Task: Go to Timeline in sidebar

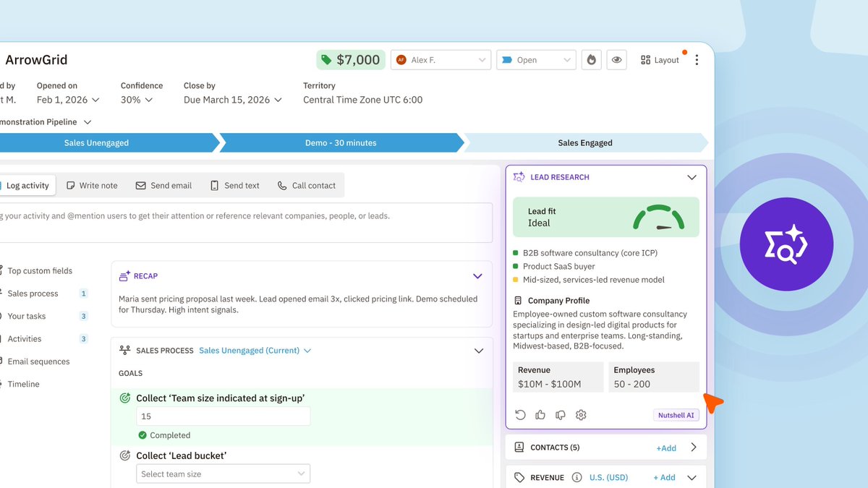Action: [x=23, y=384]
